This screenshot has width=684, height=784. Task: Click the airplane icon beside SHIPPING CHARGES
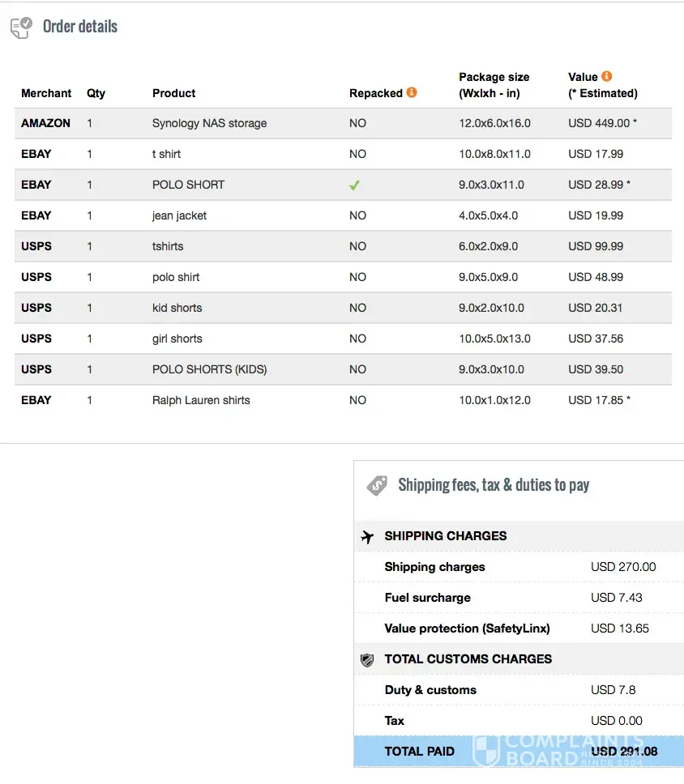point(367,536)
